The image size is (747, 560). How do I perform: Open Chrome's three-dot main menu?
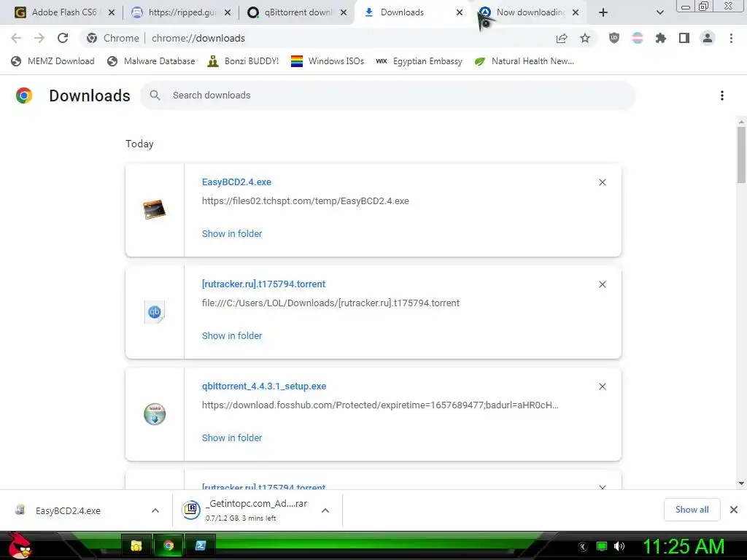[731, 38]
